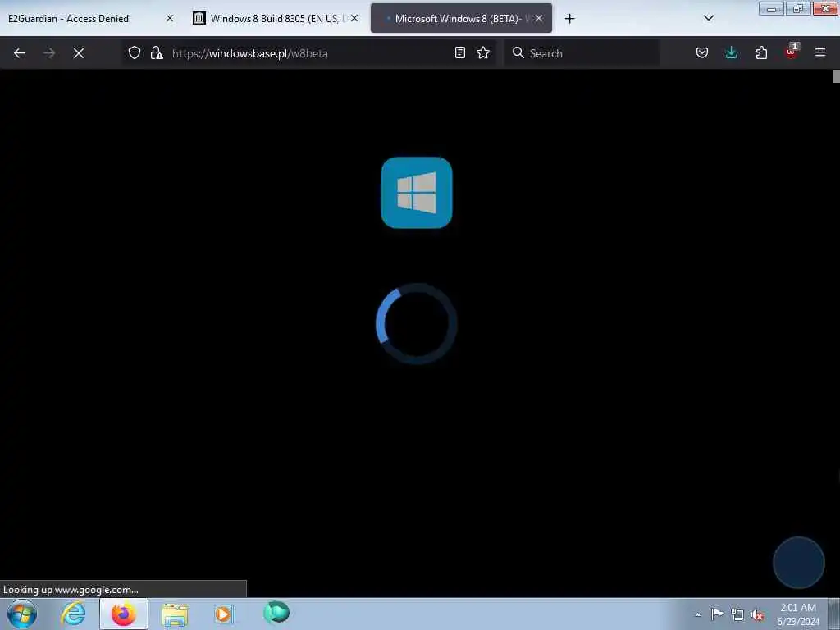Click the Show desktop button
Screen dimensions: 840x630
[835, 614]
